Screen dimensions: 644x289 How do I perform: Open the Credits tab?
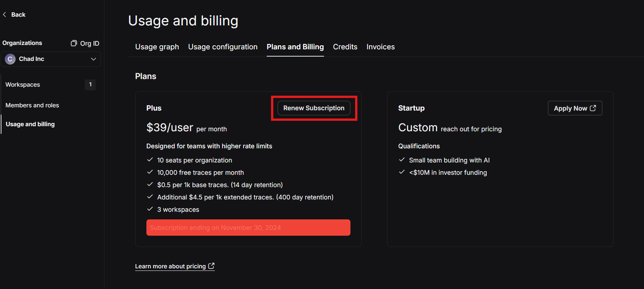(345, 47)
